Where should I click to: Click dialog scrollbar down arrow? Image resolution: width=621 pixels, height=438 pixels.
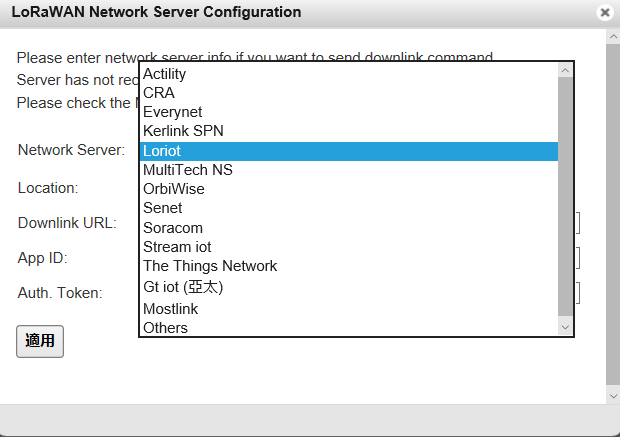[613, 396]
